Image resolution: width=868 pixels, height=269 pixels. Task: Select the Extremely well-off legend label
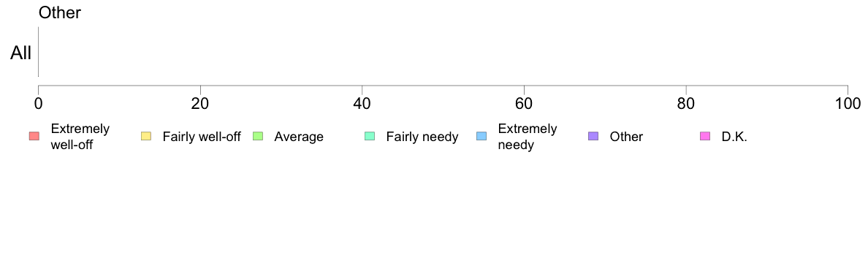80,137
